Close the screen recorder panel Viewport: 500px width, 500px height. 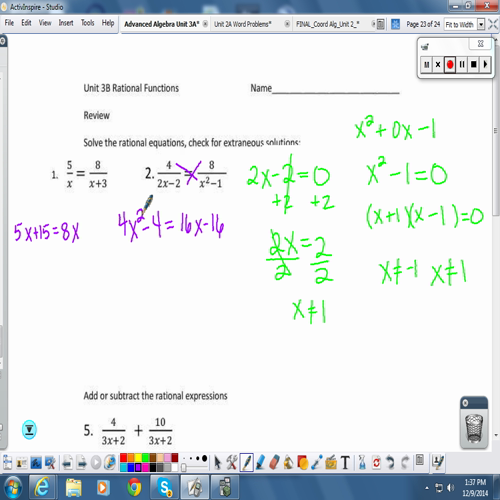(480, 44)
